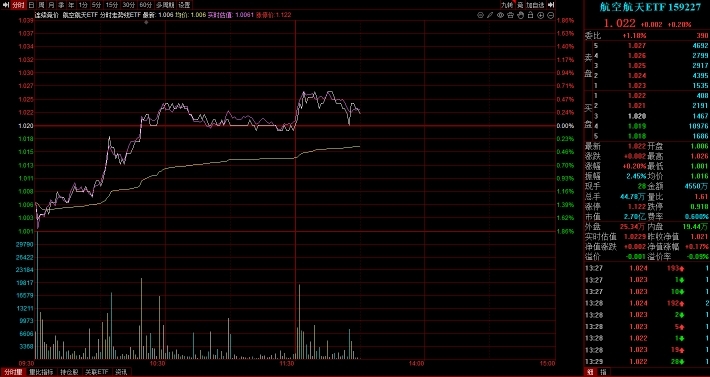
Task: Open the 多周期 multi-period view
Action: point(165,5)
